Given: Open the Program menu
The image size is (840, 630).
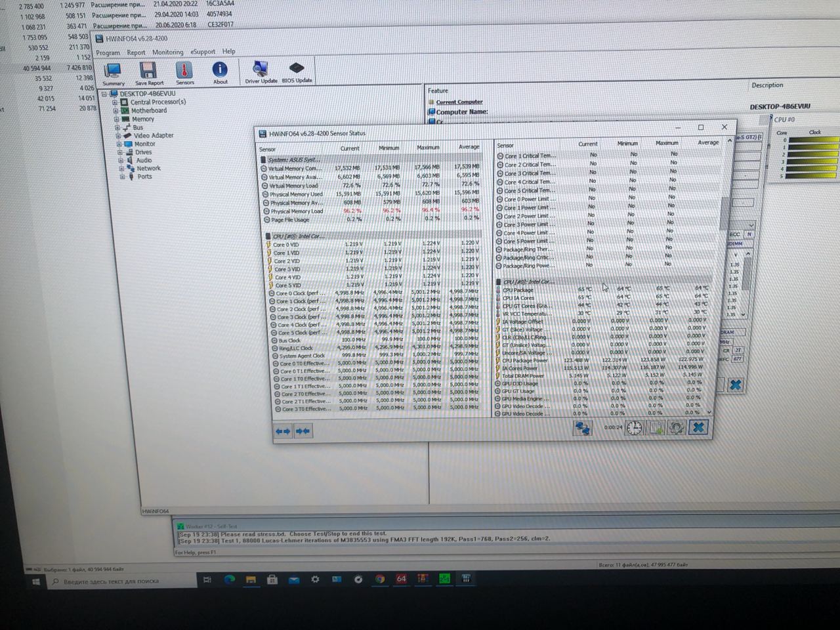Looking at the screenshot, I should 108,53.
